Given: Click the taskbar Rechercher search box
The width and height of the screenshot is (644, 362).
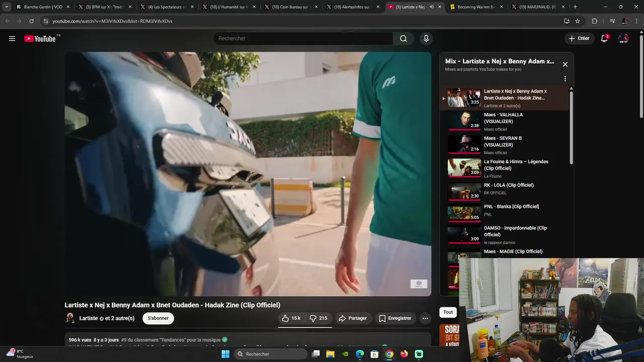Looking at the screenshot, I should click(x=271, y=354).
